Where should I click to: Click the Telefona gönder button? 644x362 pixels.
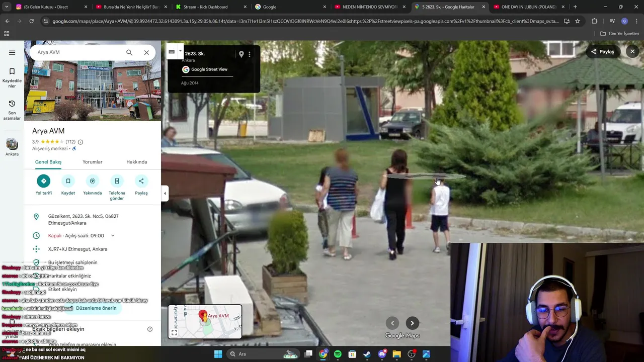point(117,188)
